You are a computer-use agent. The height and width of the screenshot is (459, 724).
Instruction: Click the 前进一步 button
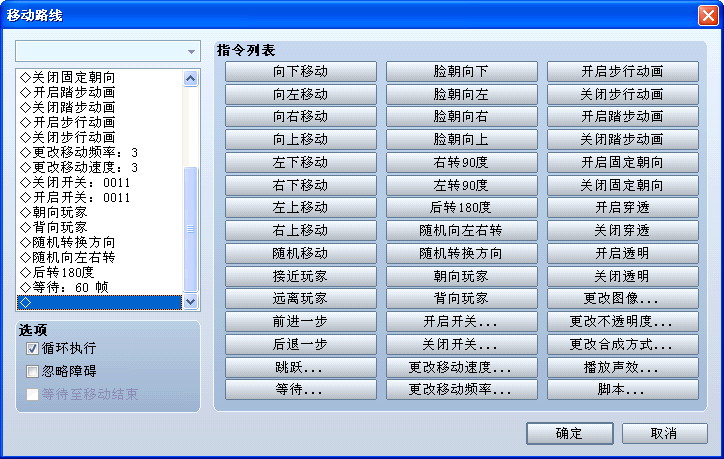pyautogui.click(x=301, y=321)
